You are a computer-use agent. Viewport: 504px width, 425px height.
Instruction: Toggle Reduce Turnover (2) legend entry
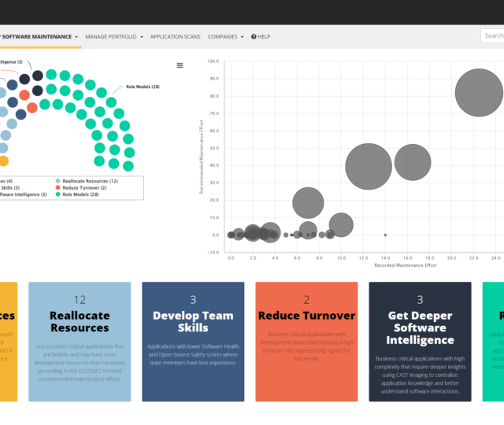pos(81,188)
